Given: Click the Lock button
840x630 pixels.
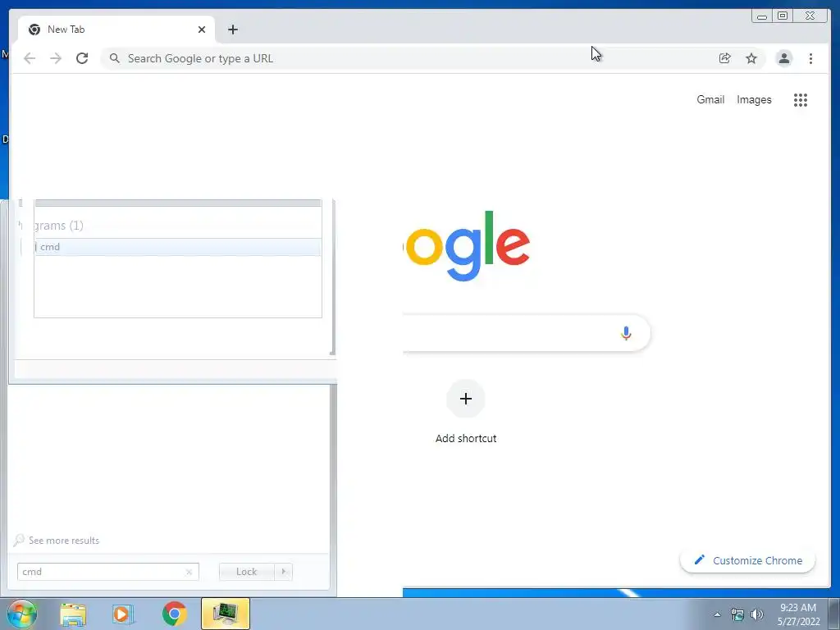Looking at the screenshot, I should [246, 572].
